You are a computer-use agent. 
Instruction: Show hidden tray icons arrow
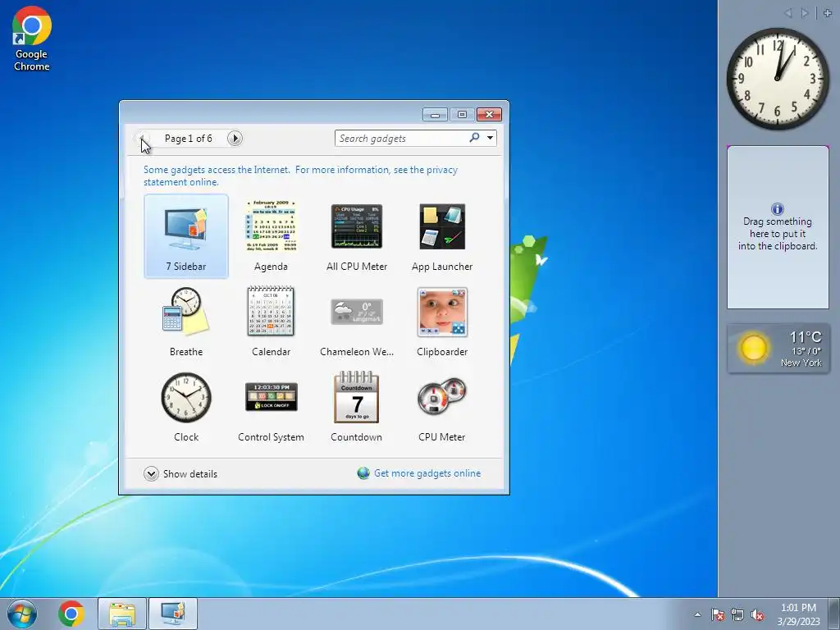click(697, 614)
